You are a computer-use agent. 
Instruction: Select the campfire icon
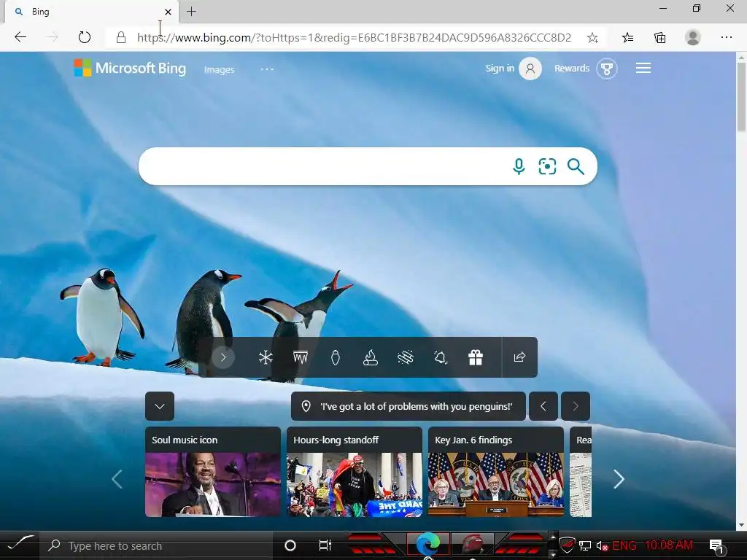click(370, 357)
